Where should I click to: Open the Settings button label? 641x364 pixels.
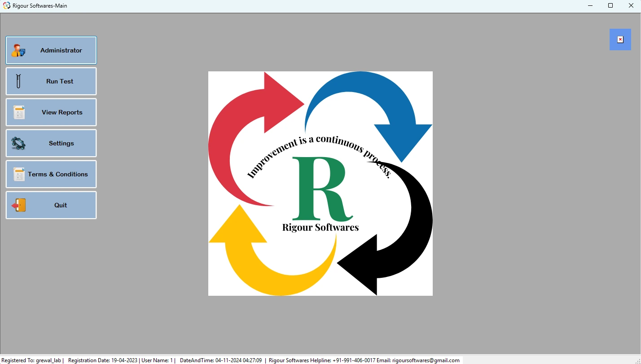pos(61,143)
